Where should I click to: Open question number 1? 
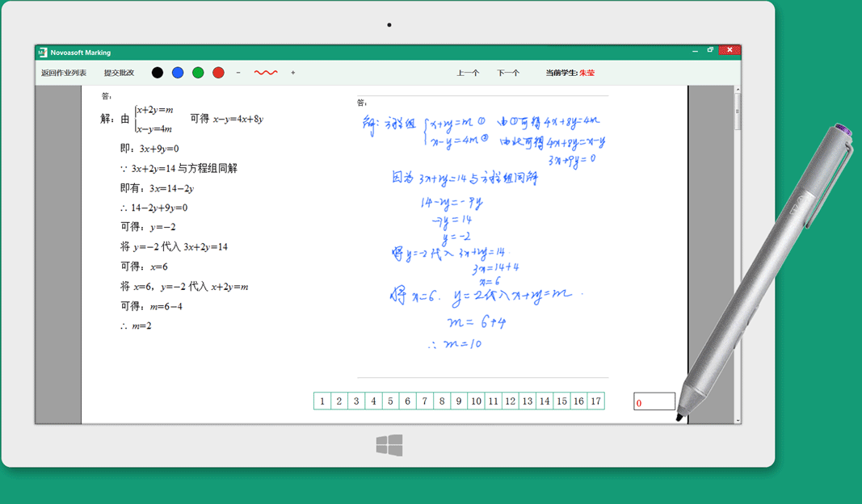pyautogui.click(x=322, y=401)
